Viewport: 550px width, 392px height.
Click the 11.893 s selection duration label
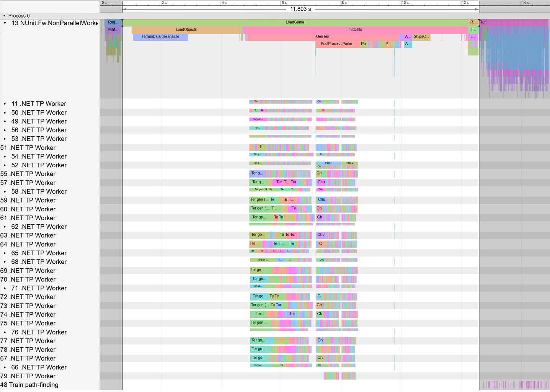pos(300,9)
